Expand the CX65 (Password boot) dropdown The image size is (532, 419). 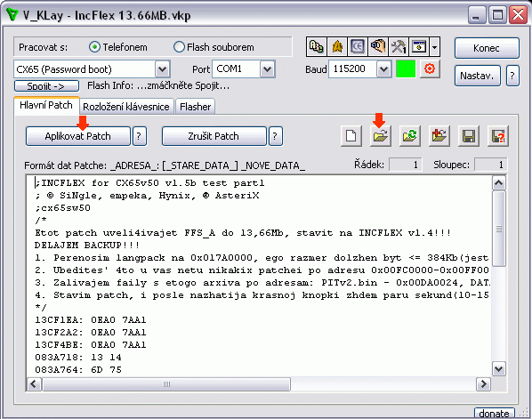162,69
